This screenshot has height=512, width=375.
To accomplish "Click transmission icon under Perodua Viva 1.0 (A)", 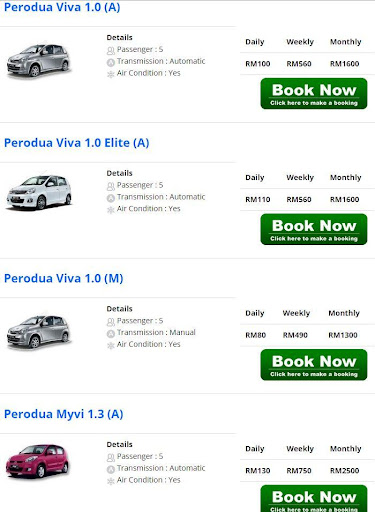I will tap(111, 62).
